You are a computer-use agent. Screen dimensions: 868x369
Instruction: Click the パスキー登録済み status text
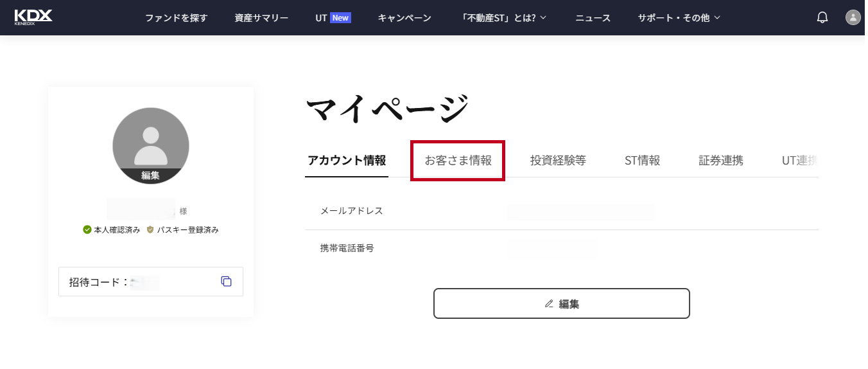tap(187, 230)
